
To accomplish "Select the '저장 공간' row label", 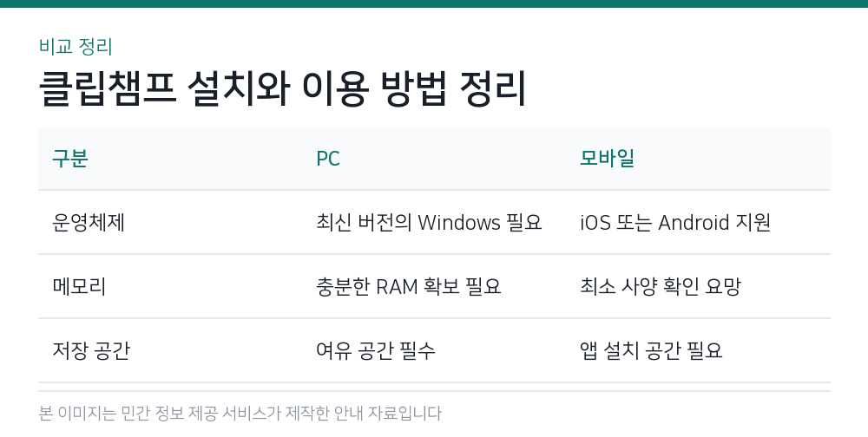I will (91, 350).
